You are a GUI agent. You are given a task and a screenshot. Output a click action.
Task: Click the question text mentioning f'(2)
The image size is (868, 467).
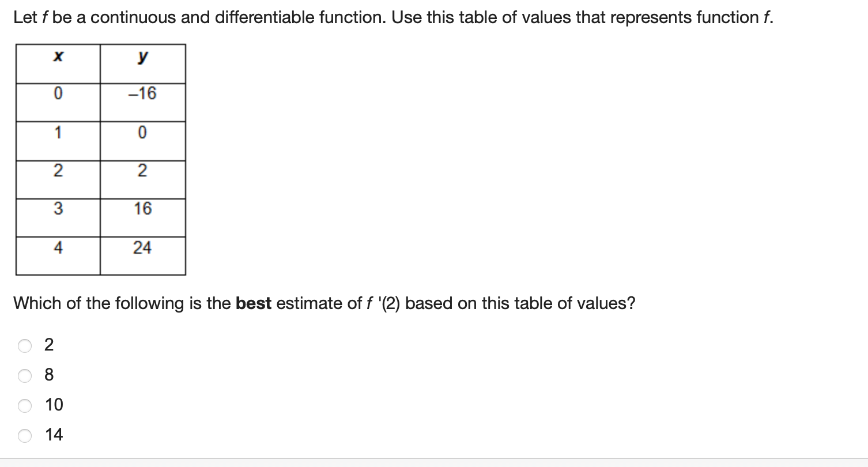(x=323, y=303)
